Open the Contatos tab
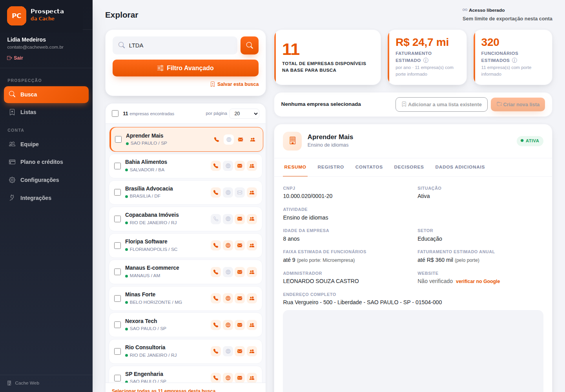565x392 pixels. pyautogui.click(x=369, y=167)
